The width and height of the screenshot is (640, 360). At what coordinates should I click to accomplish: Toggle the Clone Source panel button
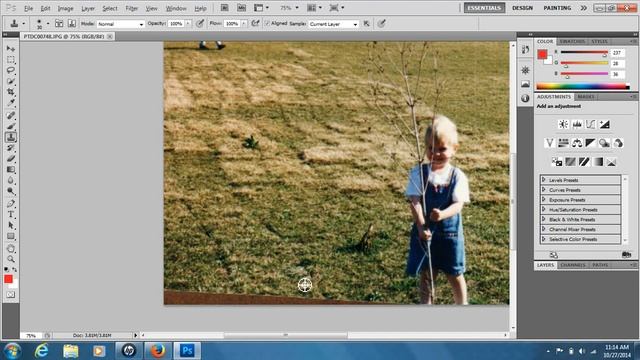point(72,24)
